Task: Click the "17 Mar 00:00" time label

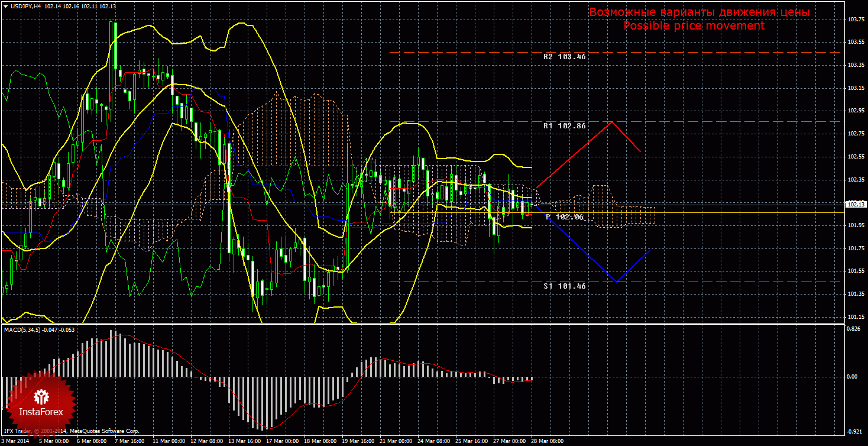Action: [x=282, y=441]
